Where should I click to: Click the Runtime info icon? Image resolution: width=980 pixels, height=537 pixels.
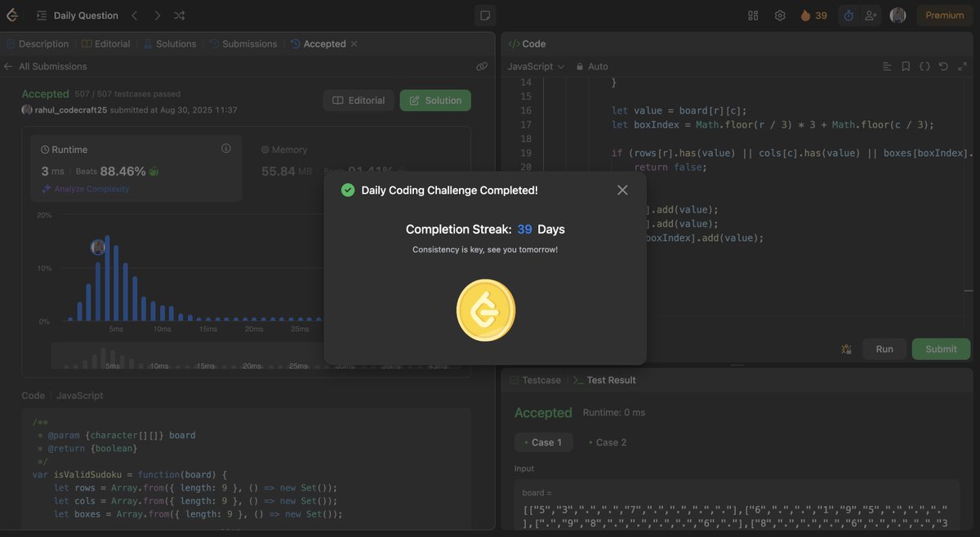[x=226, y=149]
